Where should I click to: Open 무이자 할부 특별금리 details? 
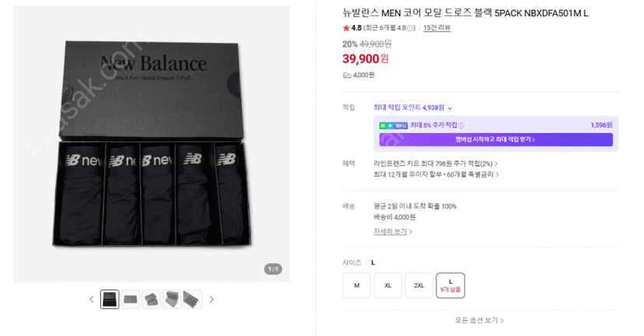click(x=436, y=174)
